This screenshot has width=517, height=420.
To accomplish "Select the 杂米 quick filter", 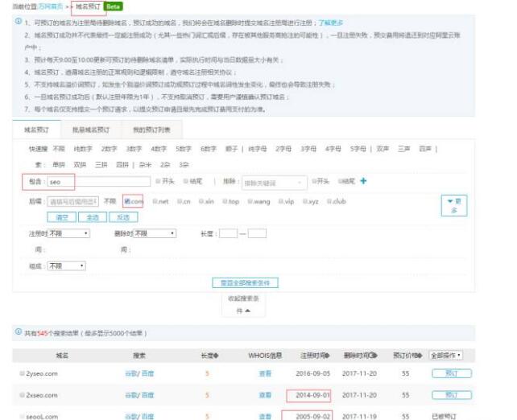I will tap(145, 165).
